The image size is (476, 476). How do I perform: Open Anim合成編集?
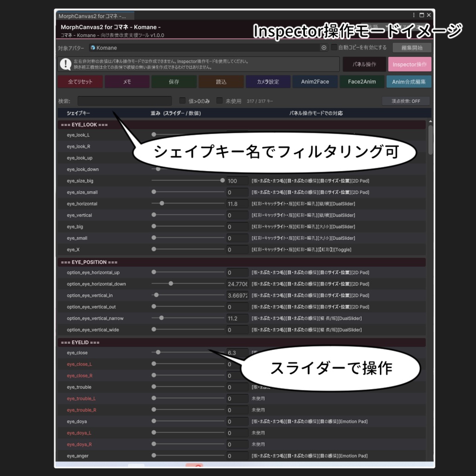tap(409, 82)
